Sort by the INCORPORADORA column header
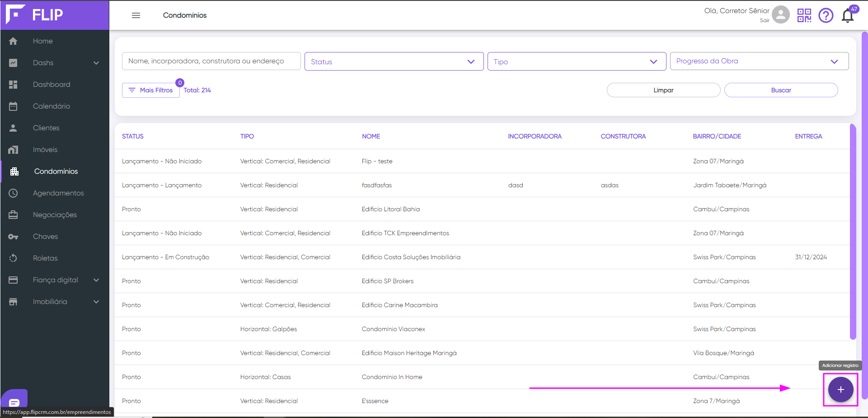868x418 pixels. [535, 136]
